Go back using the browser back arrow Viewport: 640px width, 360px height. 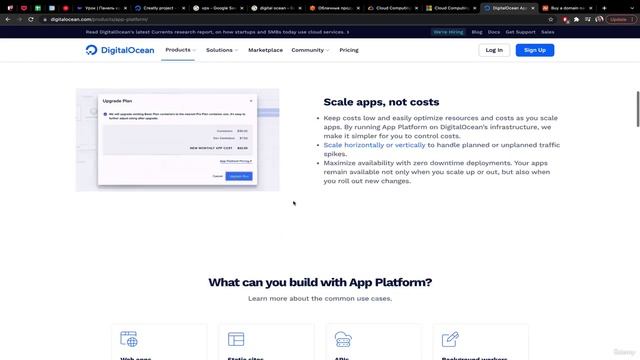[x=8, y=19]
